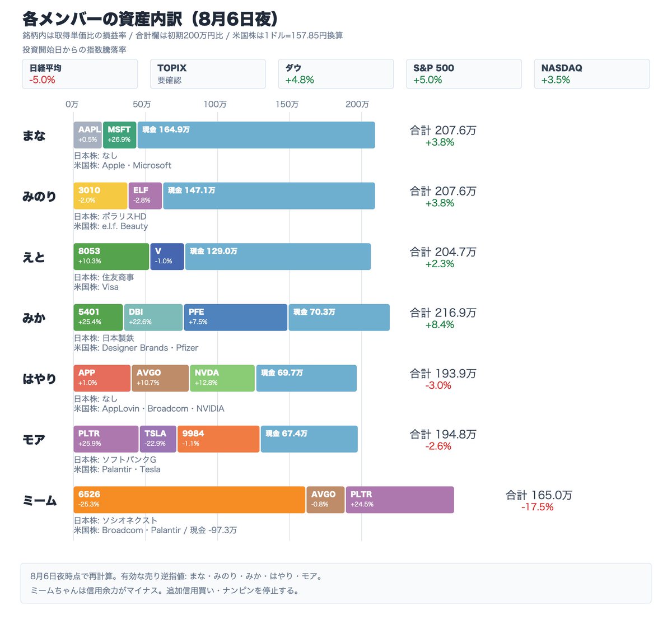The image size is (672, 624).
Task: Select the S&P 500 index card
Action: click(x=464, y=74)
